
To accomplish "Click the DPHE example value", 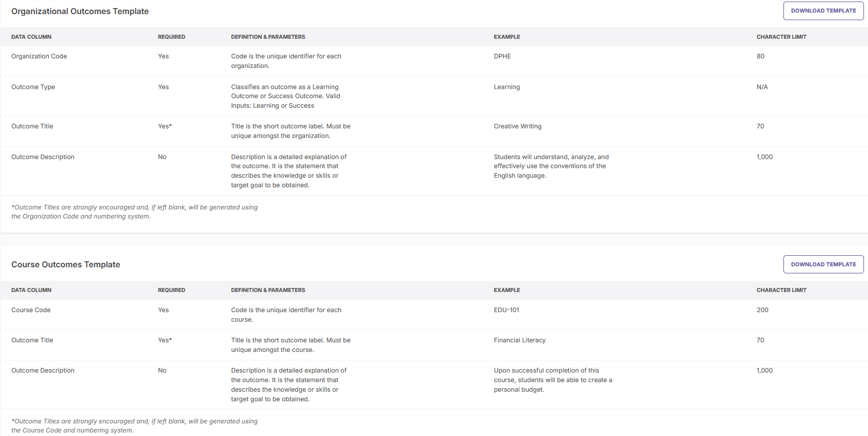I will pos(502,56).
